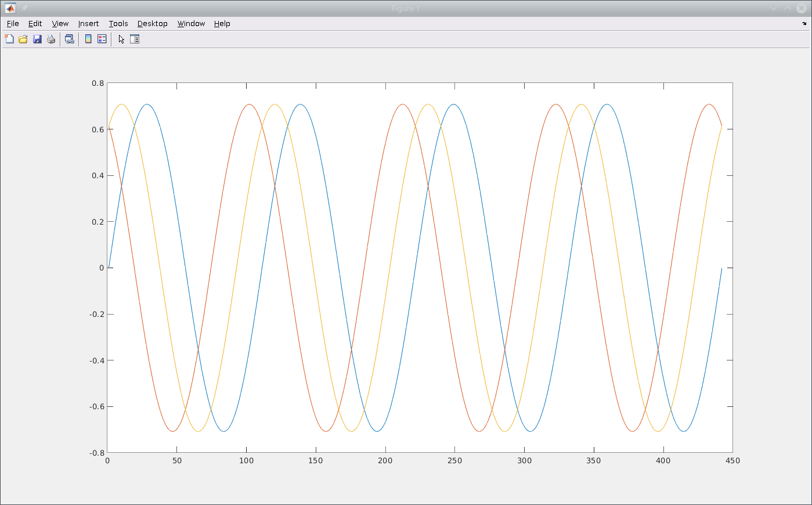812x505 pixels.
Task: Expand the Tools menu
Action: pos(118,24)
